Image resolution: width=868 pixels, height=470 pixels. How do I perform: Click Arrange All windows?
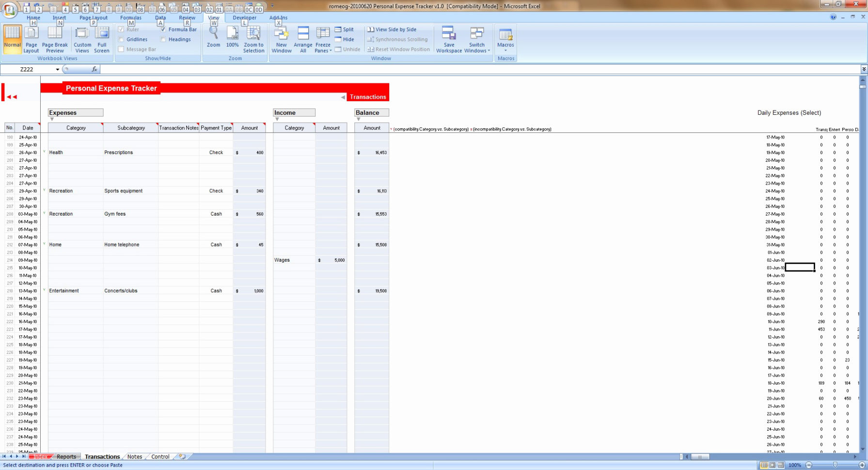(x=302, y=39)
